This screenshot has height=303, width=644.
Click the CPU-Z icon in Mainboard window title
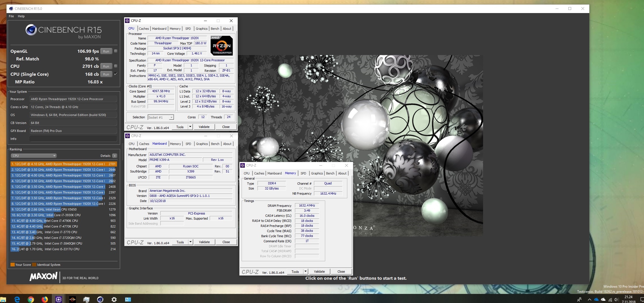tap(128, 136)
